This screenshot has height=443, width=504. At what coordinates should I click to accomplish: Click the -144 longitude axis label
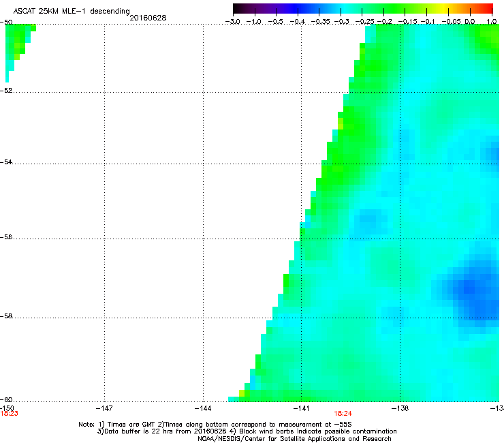click(203, 408)
